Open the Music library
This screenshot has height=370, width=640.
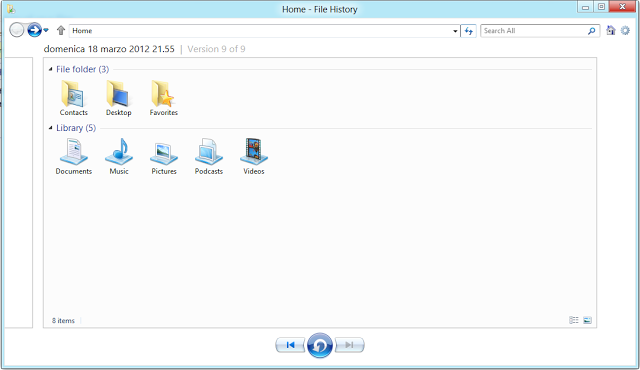click(x=119, y=157)
